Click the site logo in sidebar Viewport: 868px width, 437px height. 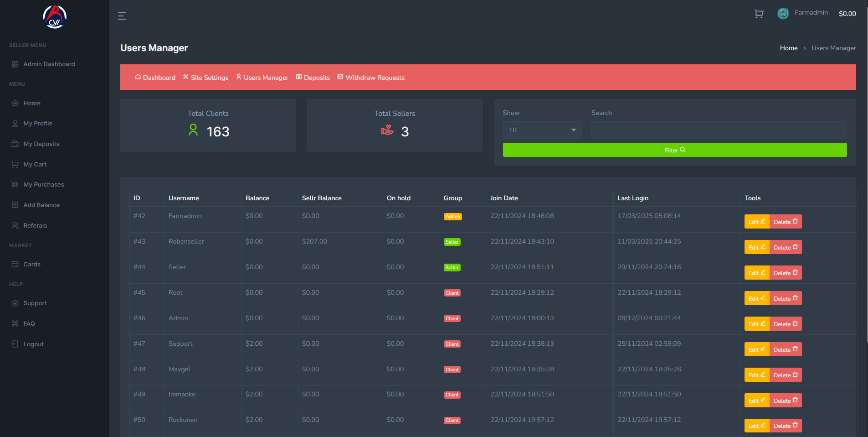point(55,17)
